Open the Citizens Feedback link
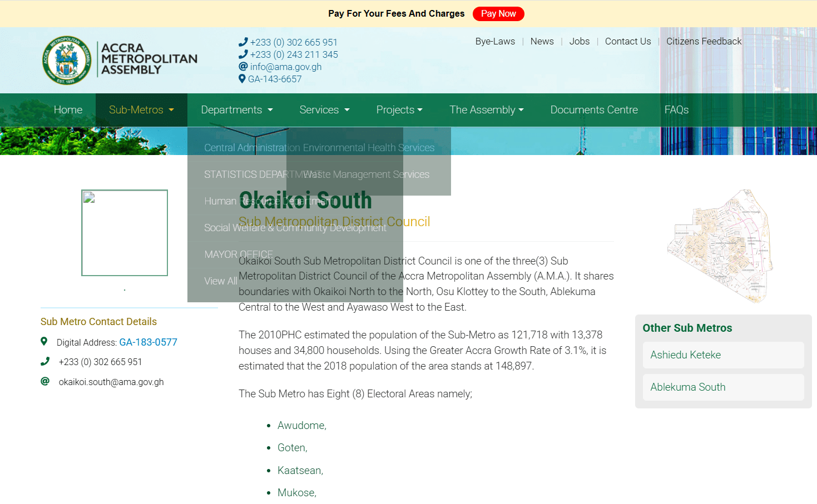The image size is (817, 504). click(704, 41)
